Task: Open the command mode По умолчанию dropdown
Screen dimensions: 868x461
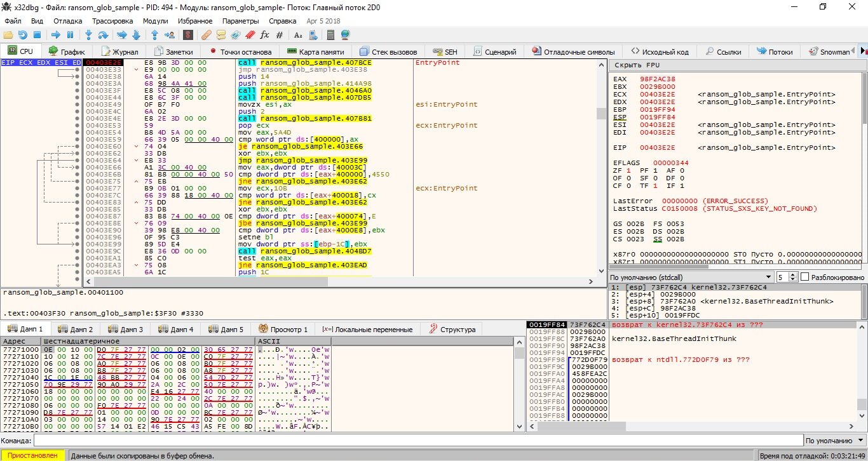Action: [834, 441]
